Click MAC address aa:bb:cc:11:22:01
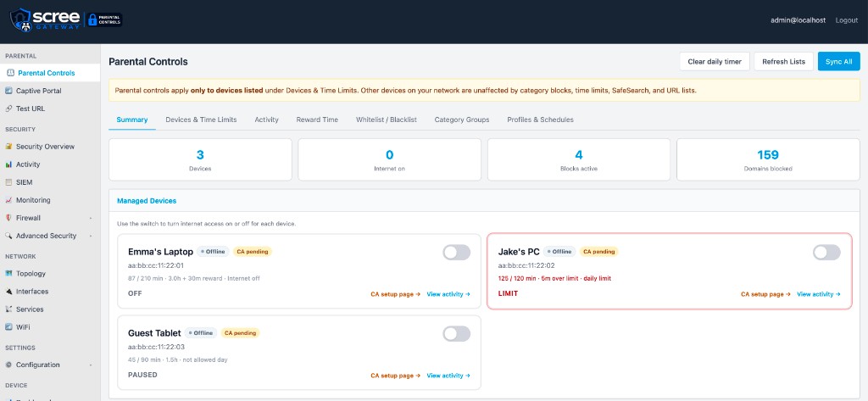Screen dimensions: 868x401 156,265
